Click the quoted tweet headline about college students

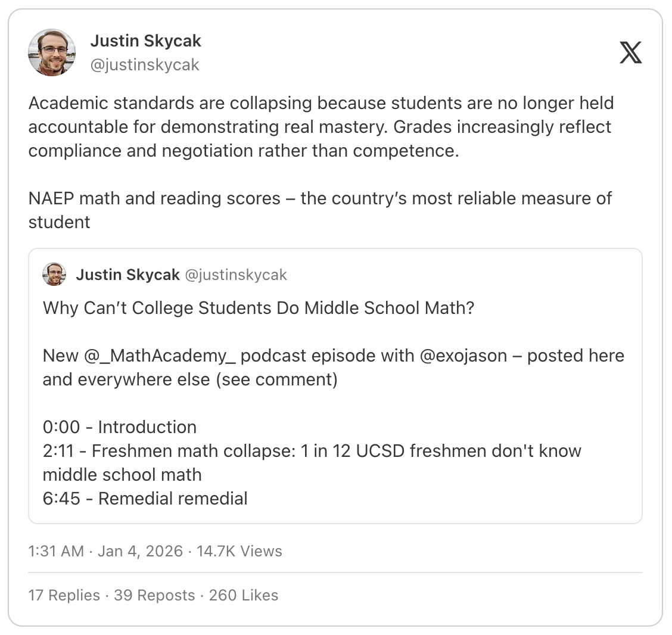[259, 308]
